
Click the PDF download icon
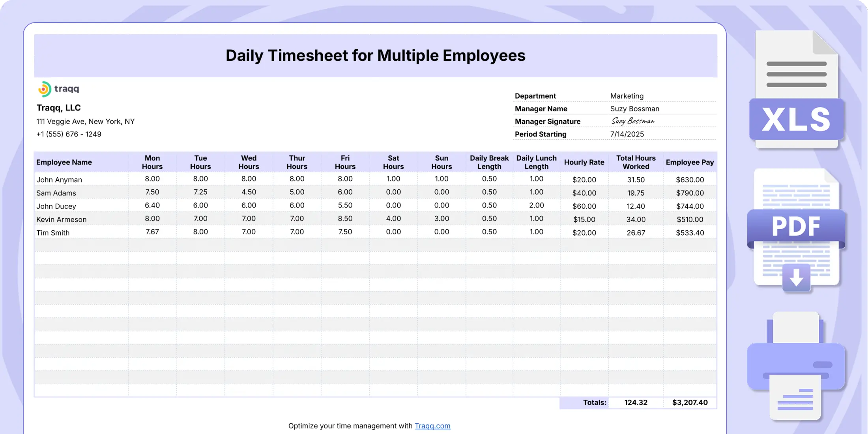796,231
